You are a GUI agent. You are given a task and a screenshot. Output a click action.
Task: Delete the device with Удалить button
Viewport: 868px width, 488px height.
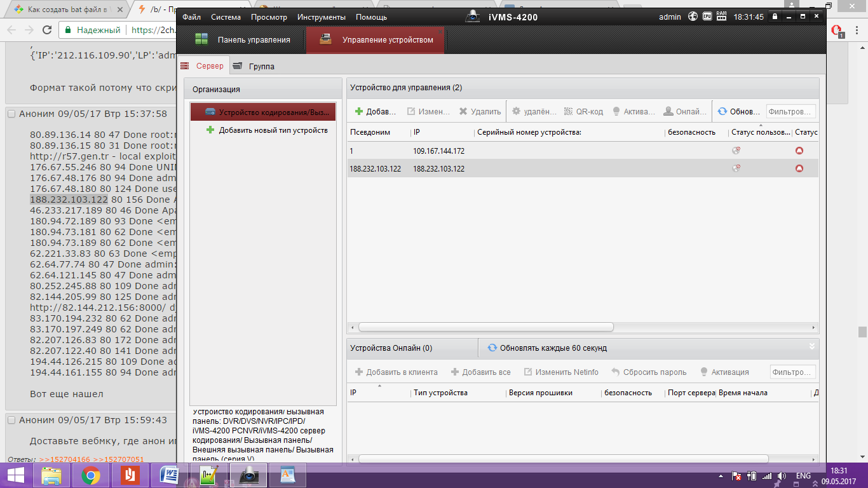480,111
